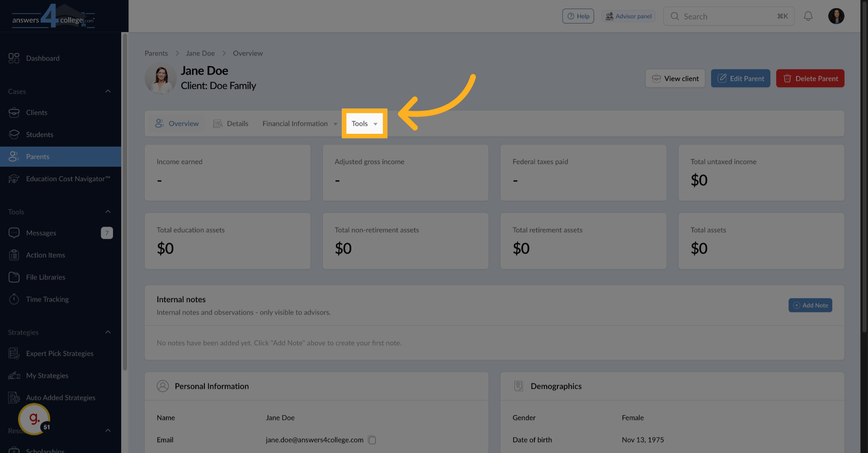Click the notifications bell icon

point(808,16)
